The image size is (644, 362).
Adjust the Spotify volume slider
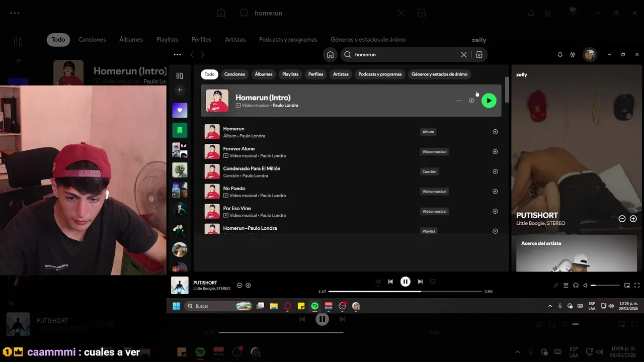coord(605,285)
